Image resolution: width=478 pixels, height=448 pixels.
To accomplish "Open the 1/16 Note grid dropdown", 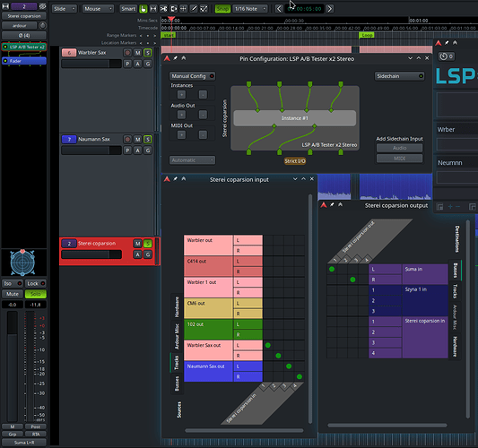I will (x=250, y=9).
